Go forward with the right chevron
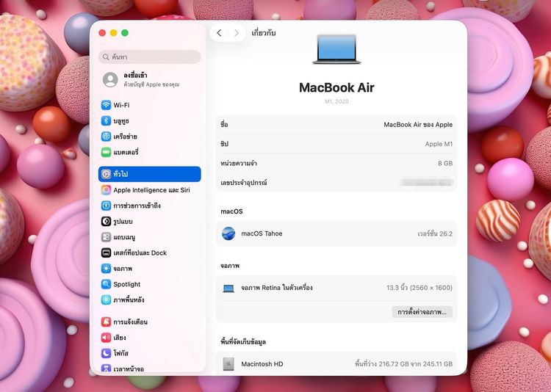This screenshot has height=392, width=551. 237,33
